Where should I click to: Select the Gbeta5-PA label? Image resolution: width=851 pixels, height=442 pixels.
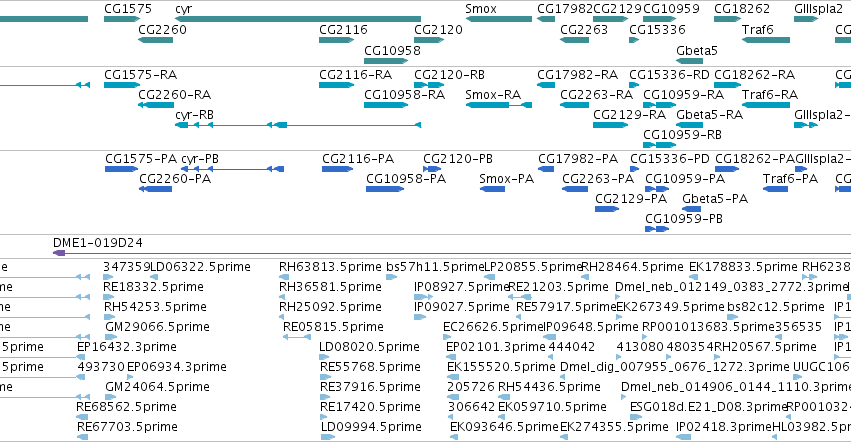coord(715,199)
